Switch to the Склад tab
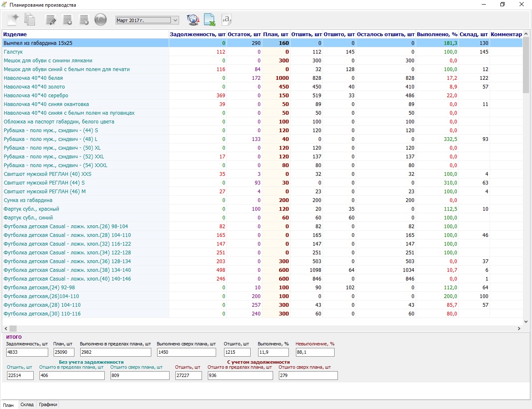The width and height of the screenshot is (532, 409). coord(27,404)
